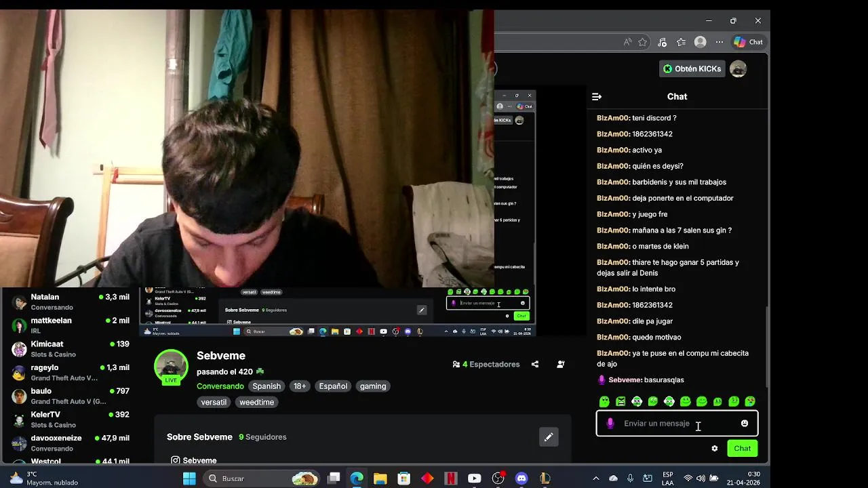Image resolution: width=868 pixels, height=488 pixels.
Task: Open the emoji picker in the message box
Action: tap(745, 424)
